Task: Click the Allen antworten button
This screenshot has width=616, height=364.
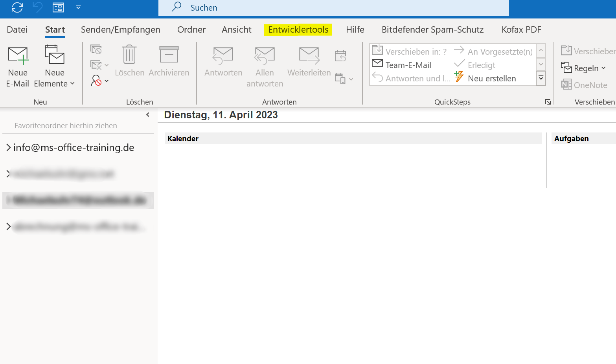Action: (x=265, y=66)
